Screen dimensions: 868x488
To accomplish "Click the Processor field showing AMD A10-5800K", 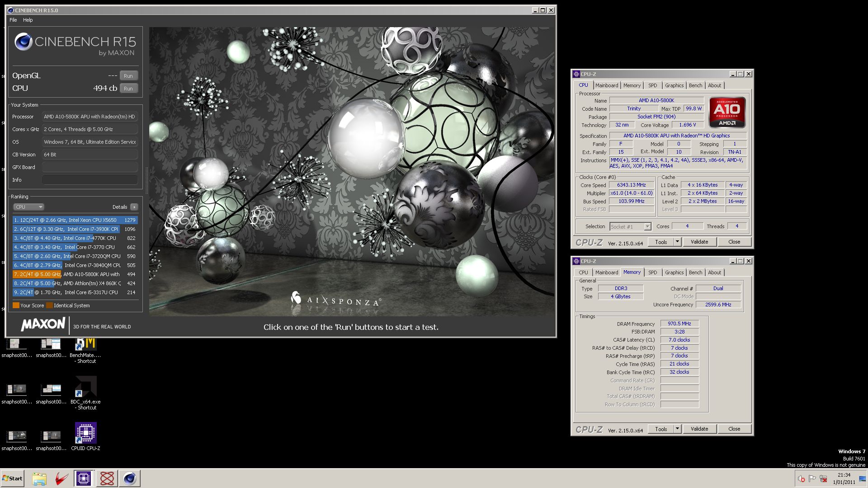I will click(90, 117).
